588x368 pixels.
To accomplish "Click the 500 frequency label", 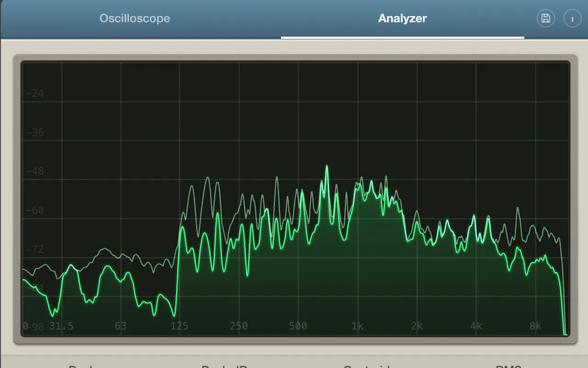I will [x=298, y=326].
